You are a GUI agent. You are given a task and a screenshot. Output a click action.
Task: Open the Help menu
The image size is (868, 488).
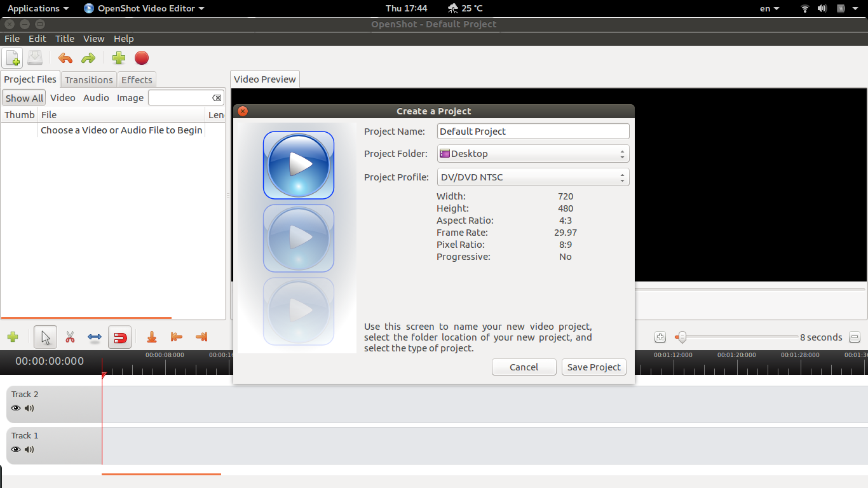124,39
